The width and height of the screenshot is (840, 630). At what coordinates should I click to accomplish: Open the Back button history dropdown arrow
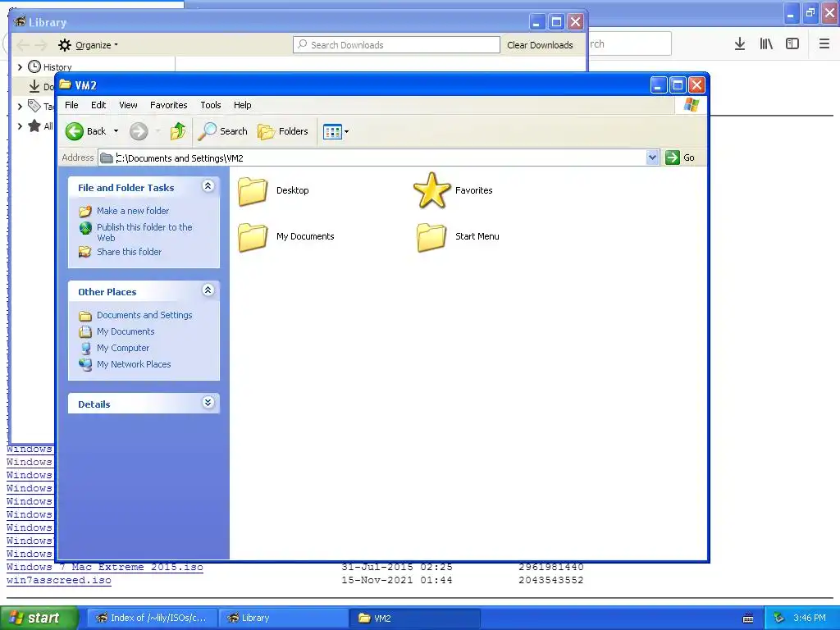(116, 131)
